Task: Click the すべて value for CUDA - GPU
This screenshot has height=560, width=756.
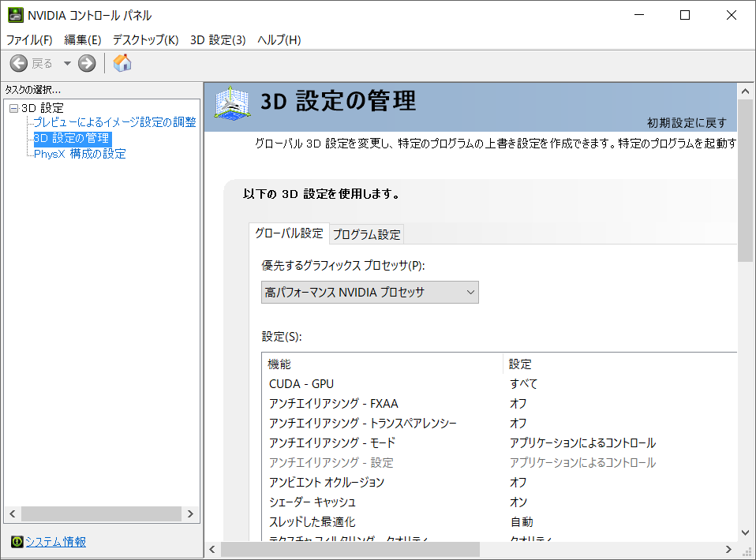Action: pos(524,383)
